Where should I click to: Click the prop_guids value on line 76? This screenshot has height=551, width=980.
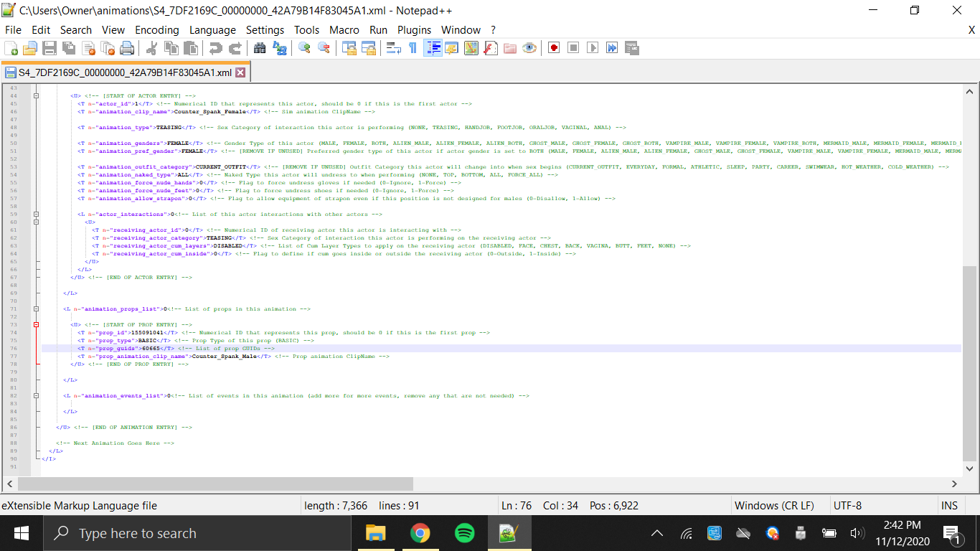click(151, 348)
